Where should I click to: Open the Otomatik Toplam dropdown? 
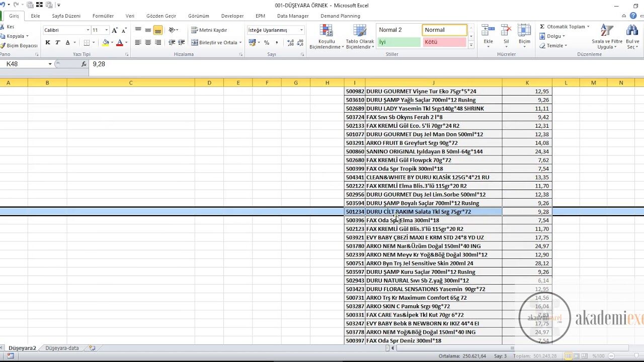tap(588, 27)
